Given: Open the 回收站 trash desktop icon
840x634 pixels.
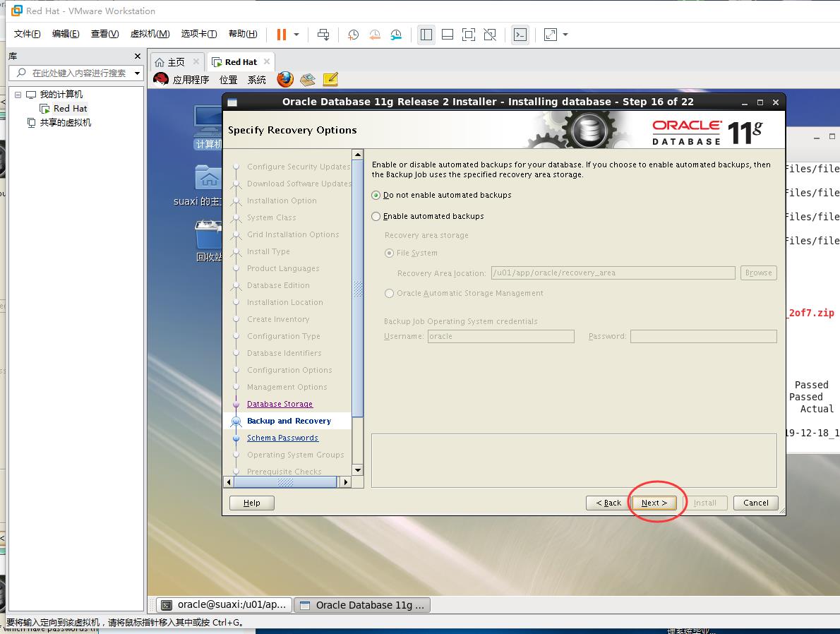Looking at the screenshot, I should (x=209, y=241).
